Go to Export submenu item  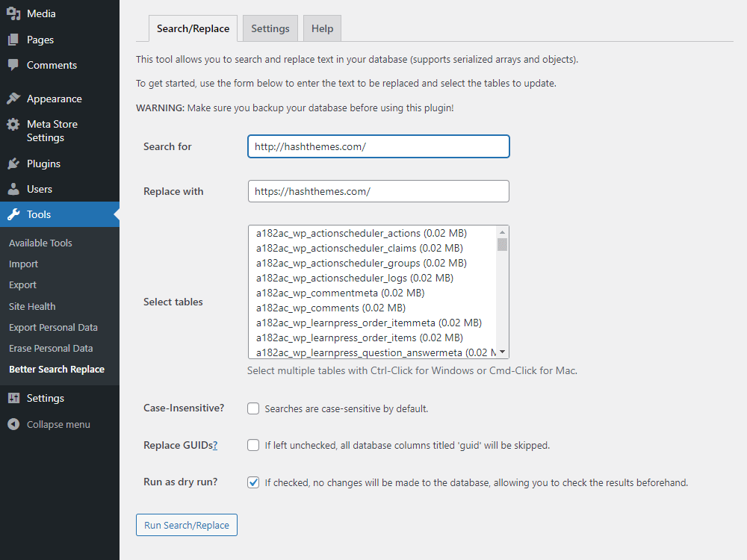[x=22, y=284]
